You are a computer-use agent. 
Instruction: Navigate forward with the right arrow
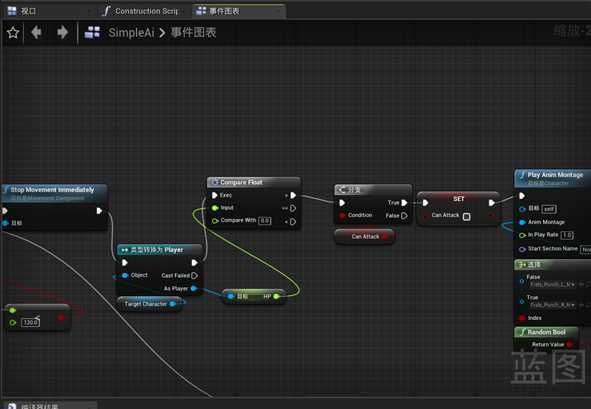62,32
